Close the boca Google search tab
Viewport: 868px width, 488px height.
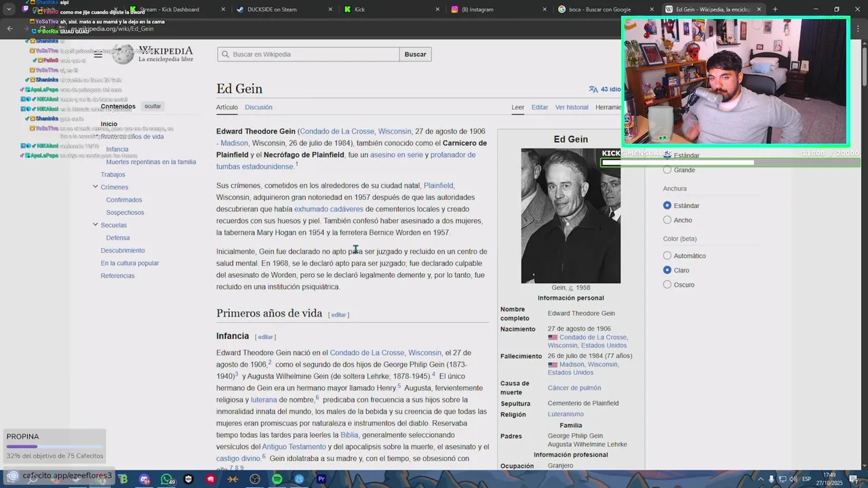coord(652,9)
